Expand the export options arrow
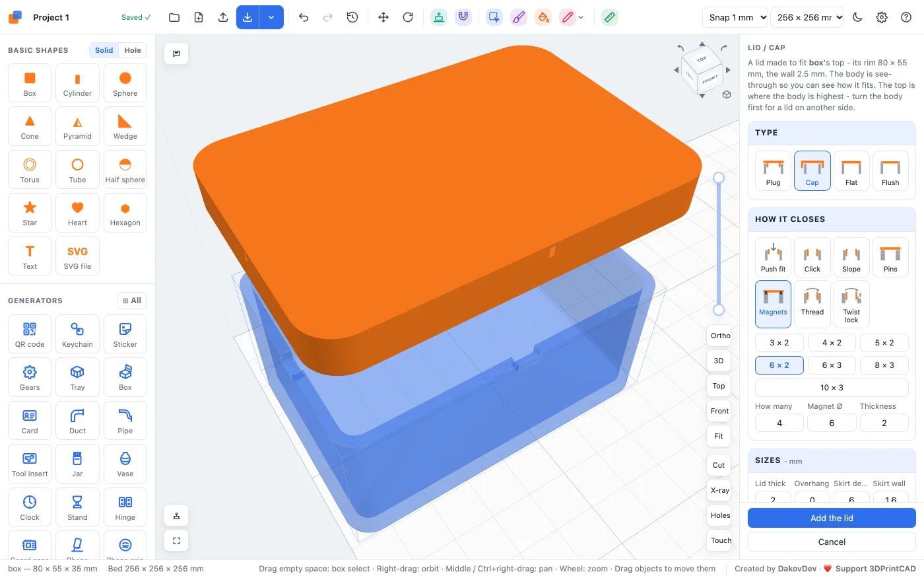Image resolution: width=924 pixels, height=578 pixels. pos(271,17)
